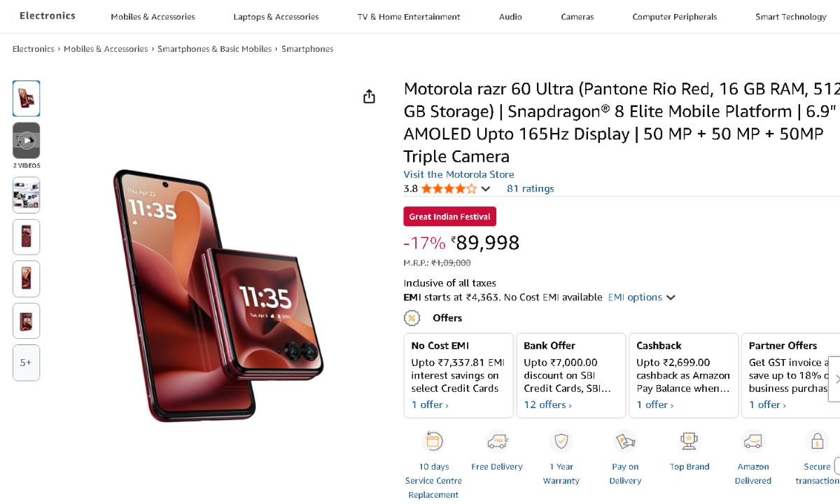Expand the star ratings breakdown arrow
Viewport: 840px width, 504px height.
[486, 189]
